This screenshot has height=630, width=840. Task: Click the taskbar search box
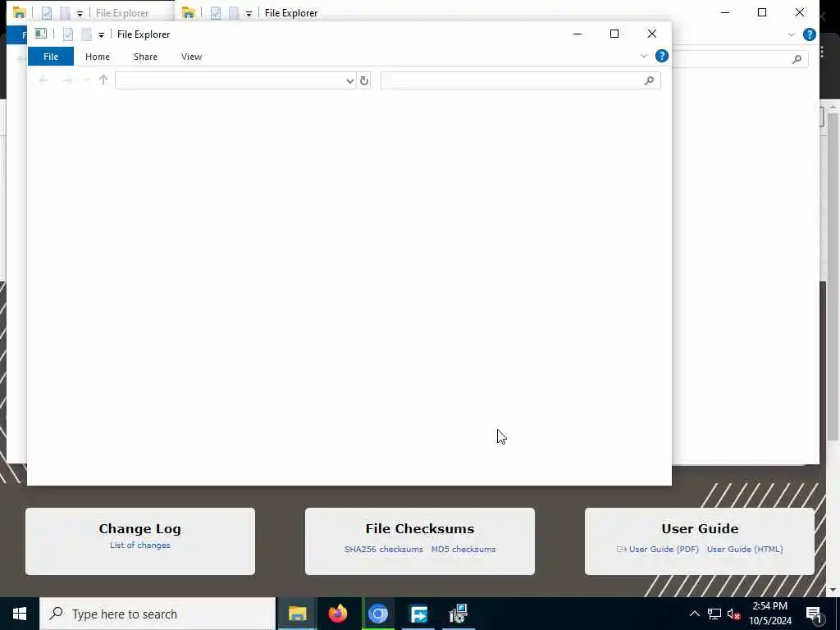(157, 614)
